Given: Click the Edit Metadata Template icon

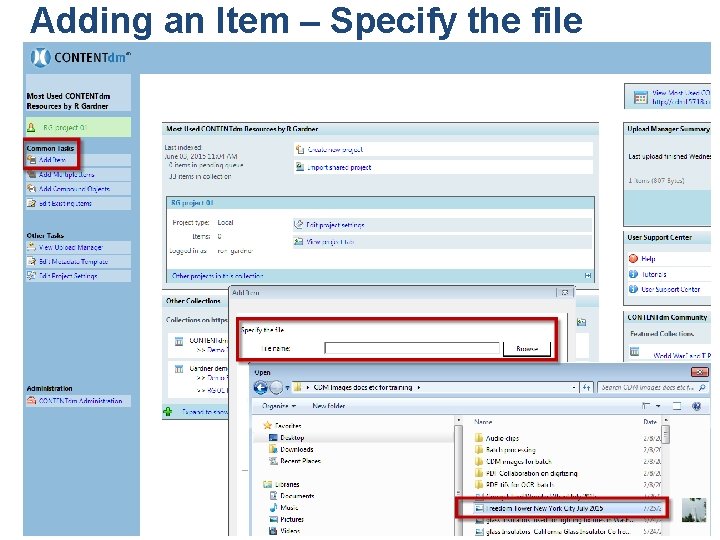Looking at the screenshot, I should coord(31,261).
